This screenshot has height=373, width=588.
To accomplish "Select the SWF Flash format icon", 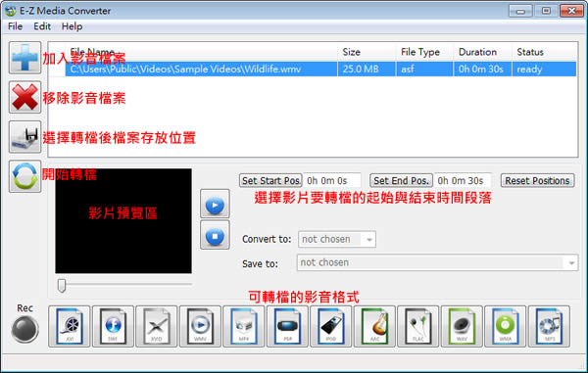I will (x=113, y=327).
